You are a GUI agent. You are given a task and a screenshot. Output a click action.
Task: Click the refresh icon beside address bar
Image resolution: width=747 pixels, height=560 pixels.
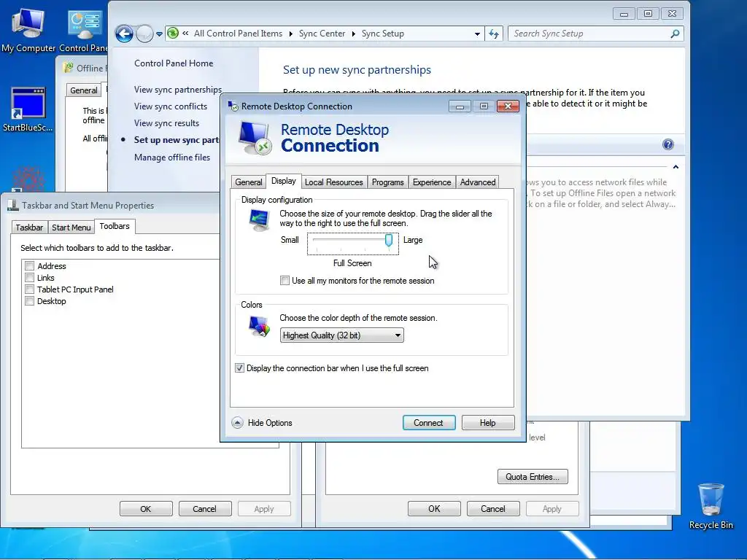pos(494,34)
